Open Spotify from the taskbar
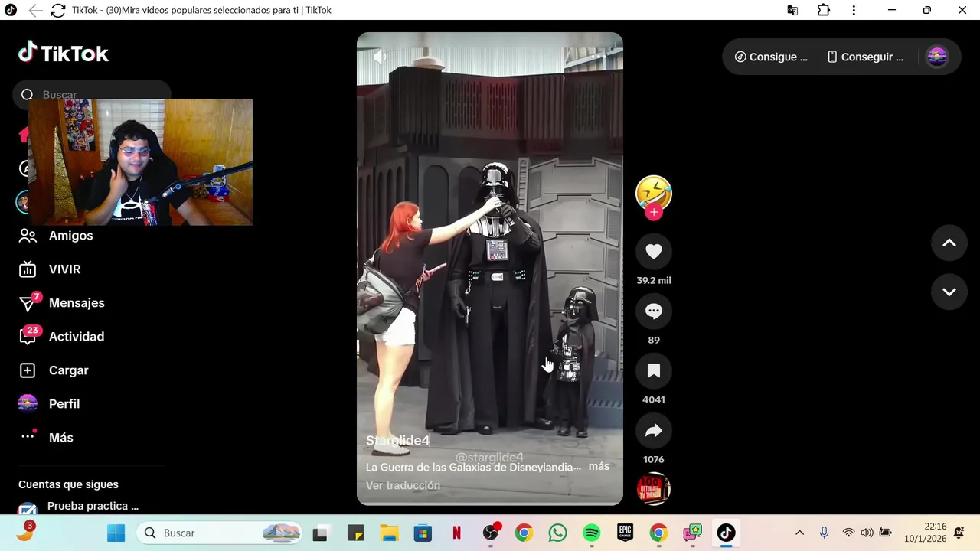The image size is (980, 551). (591, 533)
